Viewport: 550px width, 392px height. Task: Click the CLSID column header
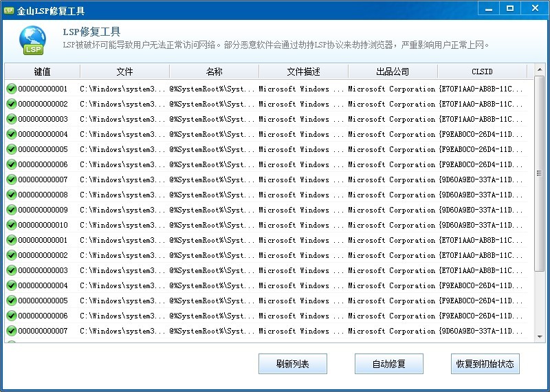[482, 72]
